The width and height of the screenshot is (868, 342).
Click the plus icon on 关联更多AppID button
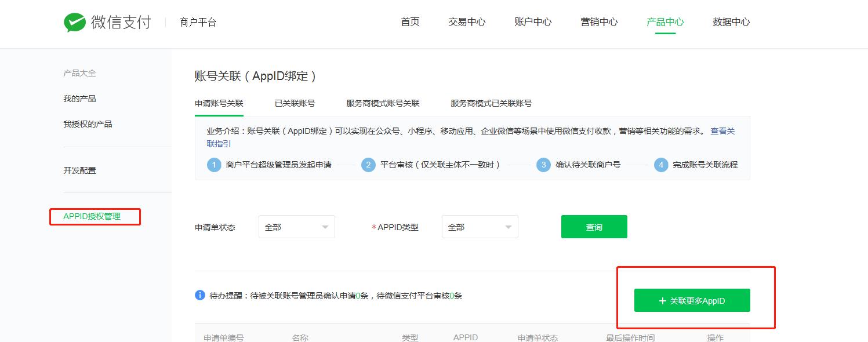(x=663, y=301)
